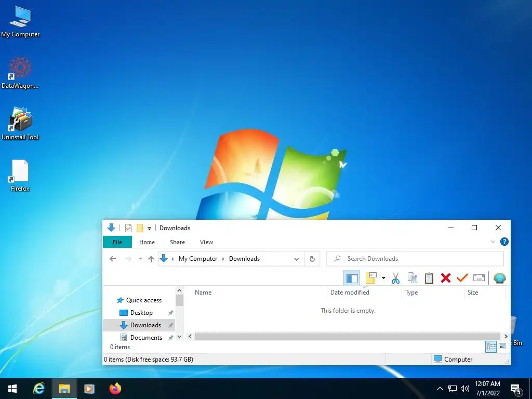Open the Firefox desktop shortcut file
This screenshot has width=532, height=399.
click(x=20, y=176)
